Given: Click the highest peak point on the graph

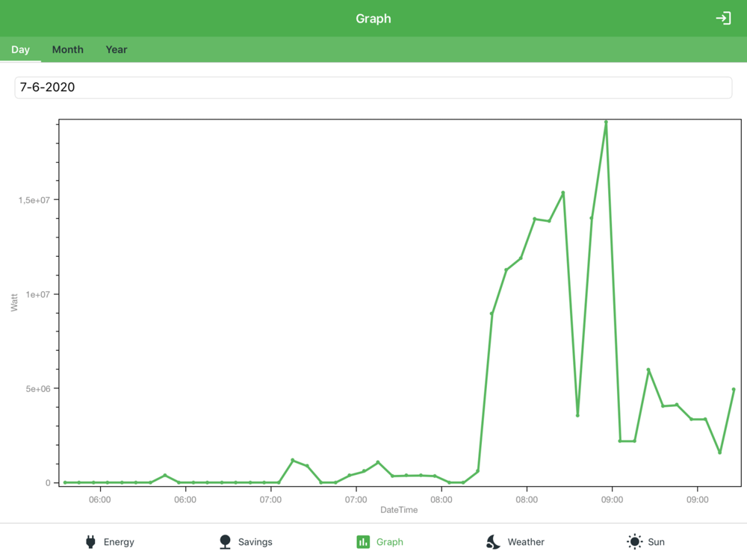Looking at the screenshot, I should click(606, 122).
